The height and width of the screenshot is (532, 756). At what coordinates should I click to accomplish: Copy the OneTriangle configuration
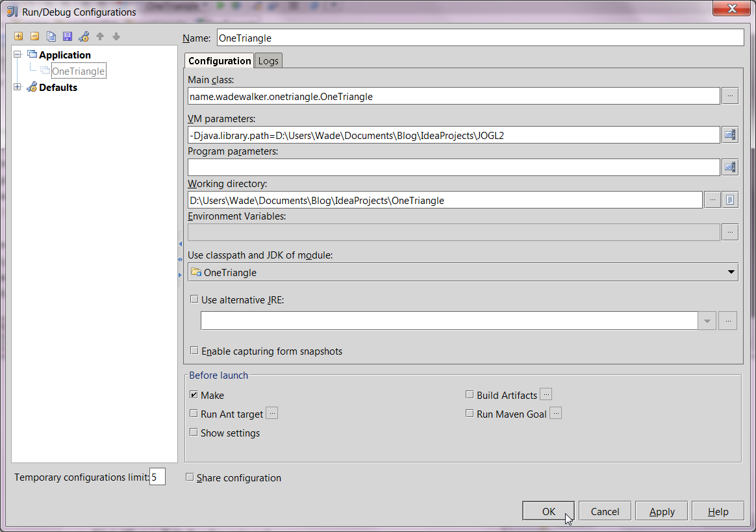51,36
